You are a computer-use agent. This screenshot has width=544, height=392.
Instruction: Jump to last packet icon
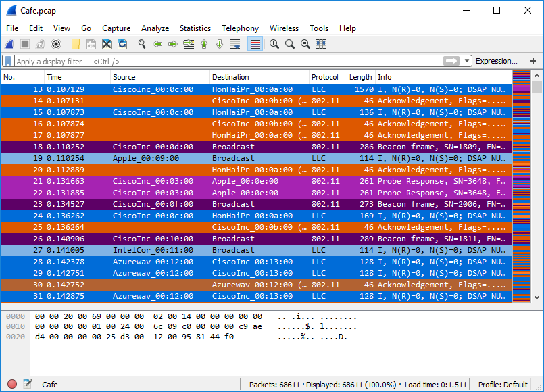pos(220,44)
